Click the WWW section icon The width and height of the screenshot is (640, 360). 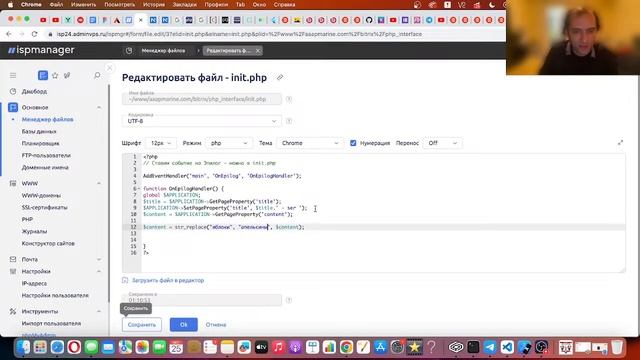(x=13, y=183)
